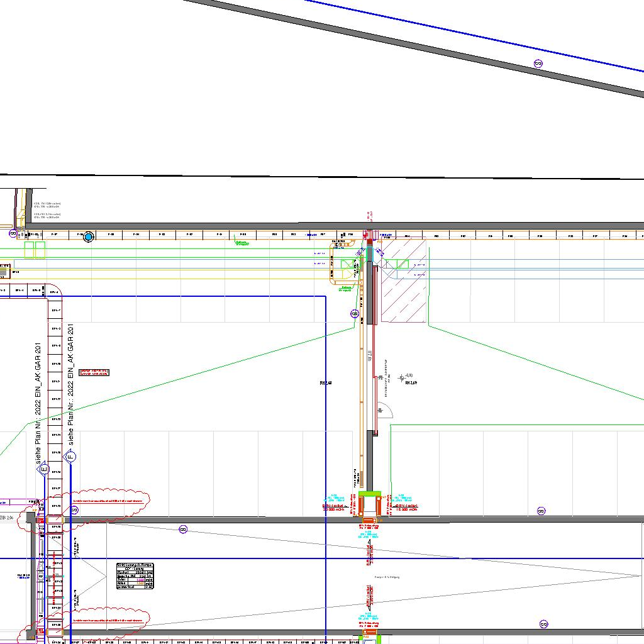This screenshot has height=644, width=644.
Task: Select the vertical UF 2.11 label in central wall
Action: click(x=370, y=356)
